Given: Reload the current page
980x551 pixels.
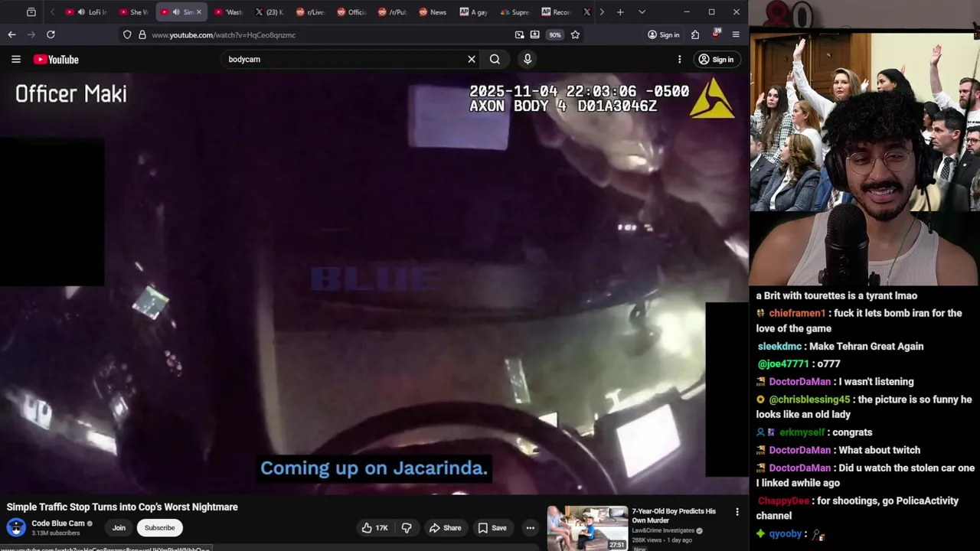Looking at the screenshot, I should tap(51, 34).
